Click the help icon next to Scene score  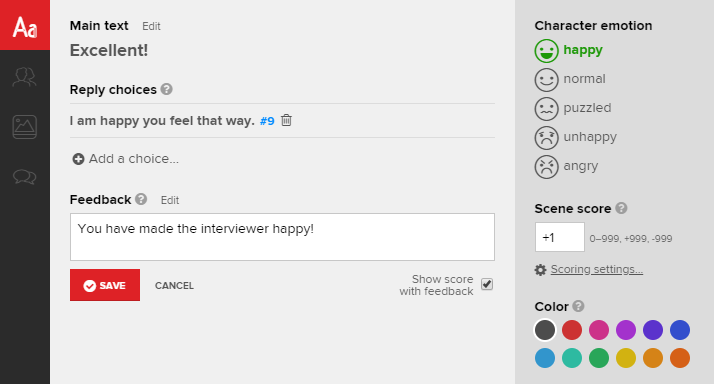click(x=621, y=208)
